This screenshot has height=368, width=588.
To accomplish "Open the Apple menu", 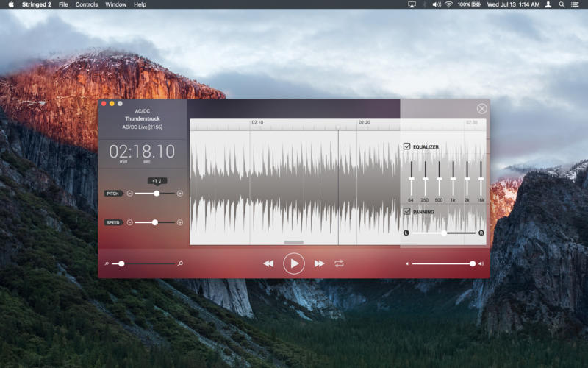I will (11, 4).
